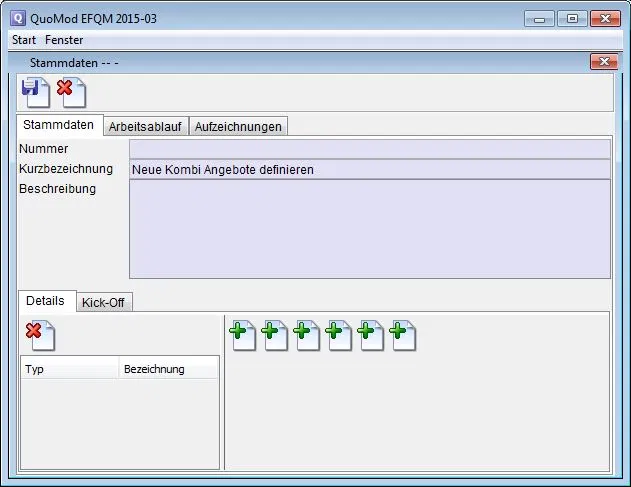The image size is (631, 487).
Task: Switch to the Aufzeichnungen tab
Action: [238, 126]
